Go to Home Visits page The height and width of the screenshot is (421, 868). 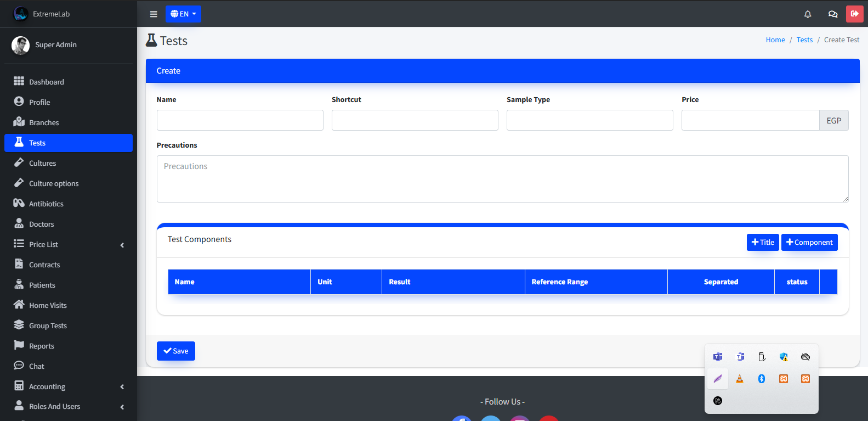48,305
